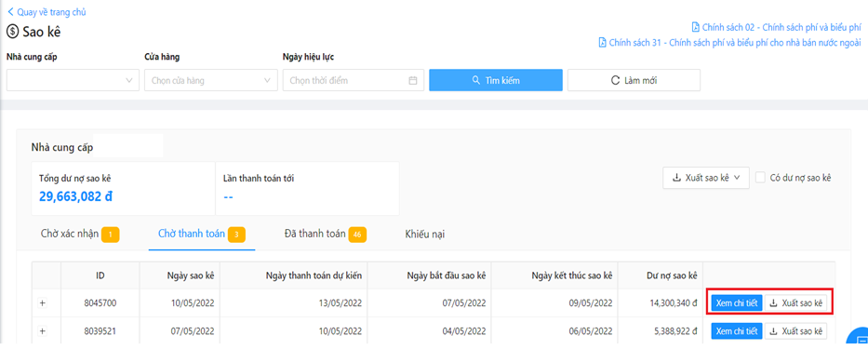This screenshot has height=349, width=868.
Task: Click the Ngày bắt đầu sao kê column header
Action: pyautogui.click(x=429, y=275)
